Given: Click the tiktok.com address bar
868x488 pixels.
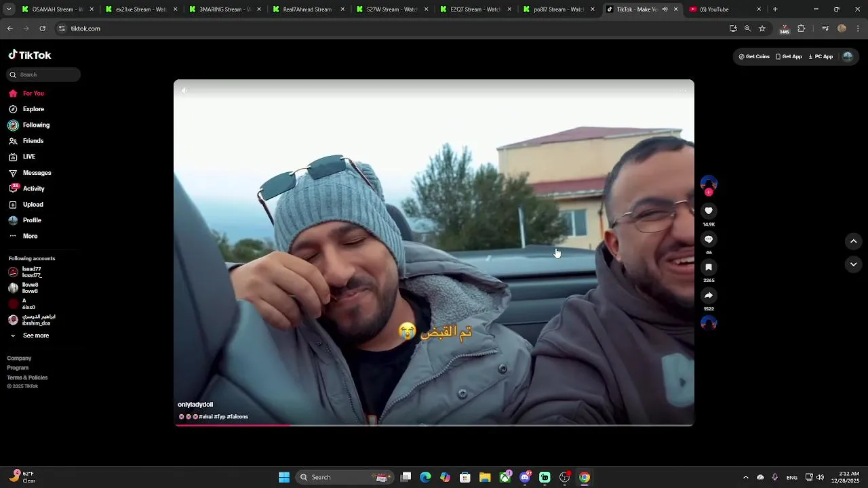Looking at the screenshot, I should coord(387,28).
